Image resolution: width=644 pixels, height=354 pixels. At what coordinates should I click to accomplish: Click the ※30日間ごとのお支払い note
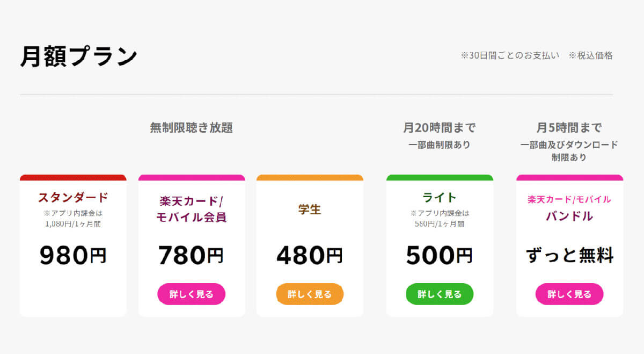pyautogui.click(x=510, y=55)
